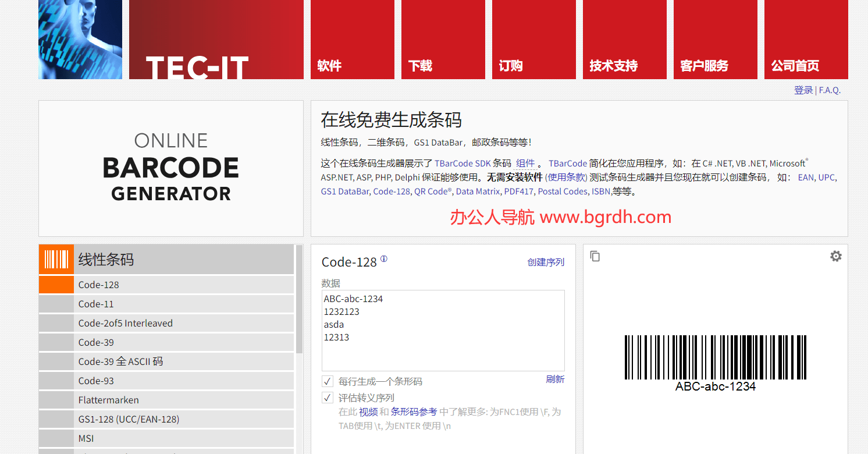Screen dimensions: 868x454
Task: Click the linear barcode category icon
Action: (x=56, y=259)
